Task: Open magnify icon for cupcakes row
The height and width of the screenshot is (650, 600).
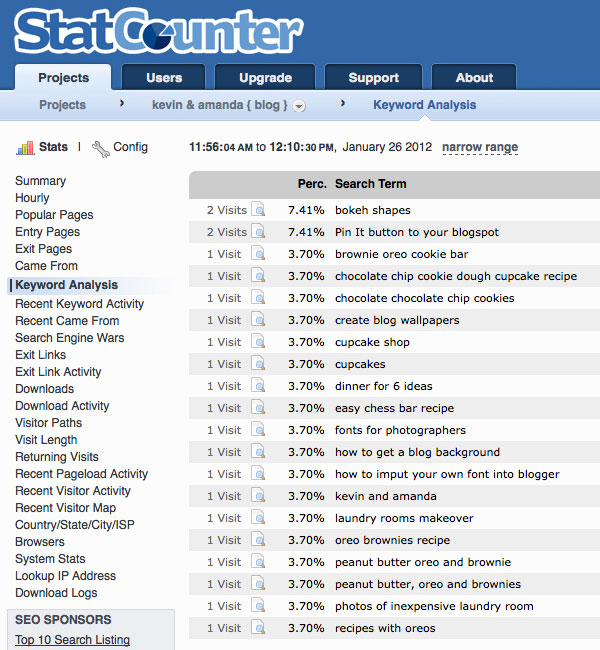Action: [258, 363]
